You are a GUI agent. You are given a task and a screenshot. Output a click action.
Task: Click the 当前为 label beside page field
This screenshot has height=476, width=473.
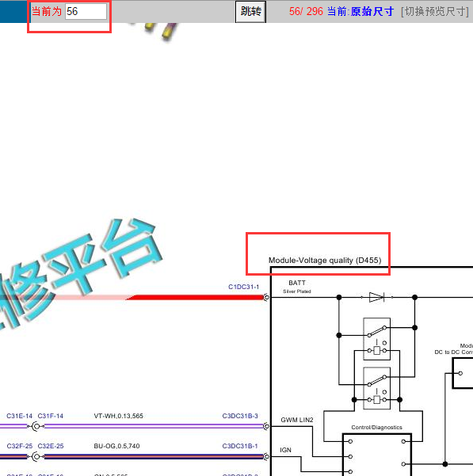click(x=47, y=12)
